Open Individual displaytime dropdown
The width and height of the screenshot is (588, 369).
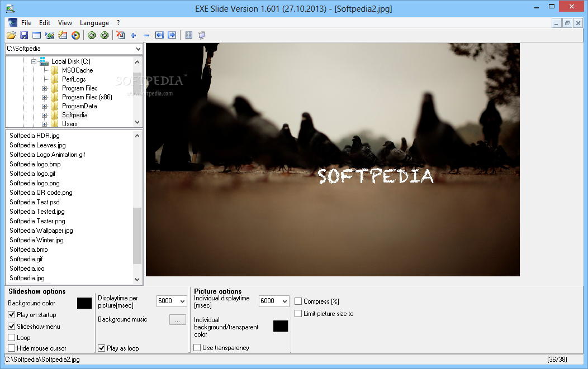pos(284,301)
